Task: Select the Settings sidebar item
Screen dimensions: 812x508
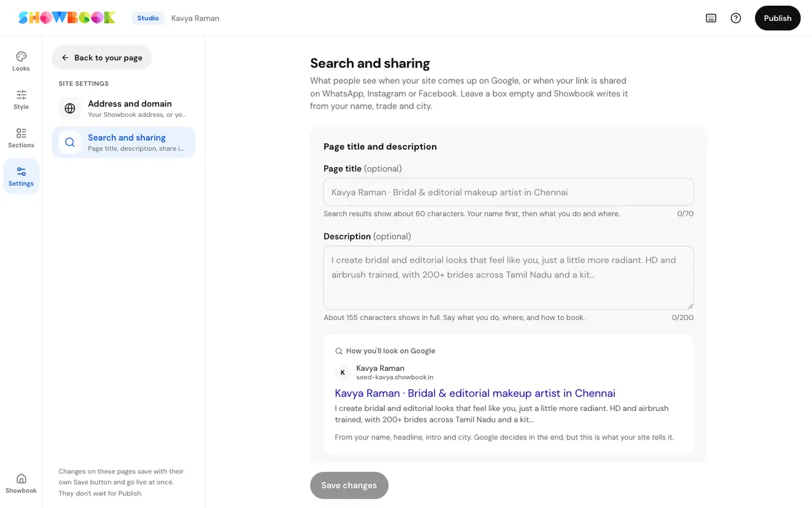Action: (21, 176)
